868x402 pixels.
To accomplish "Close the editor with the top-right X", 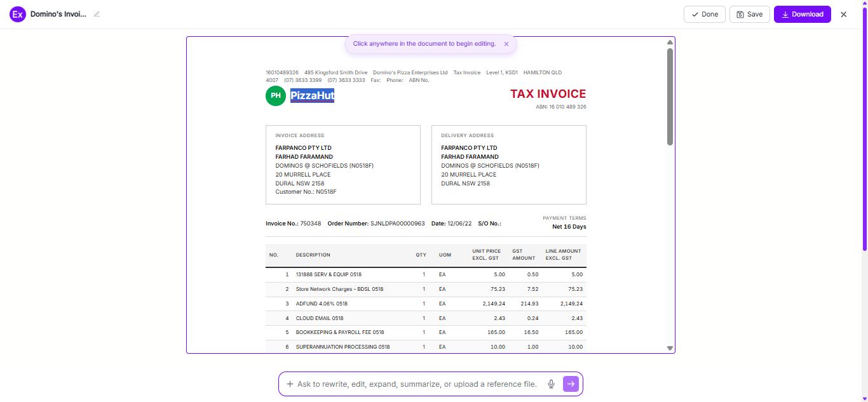I will (844, 15).
